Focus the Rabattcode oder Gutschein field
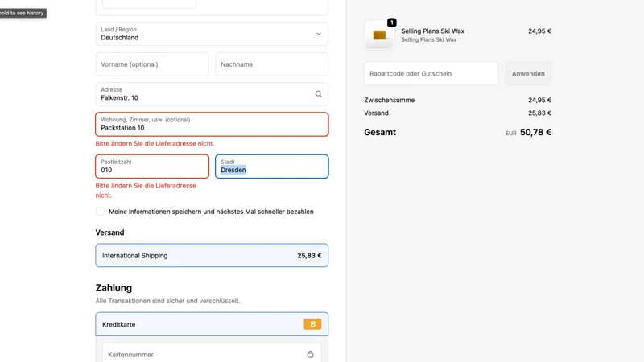This screenshot has width=644, height=362. pos(431,73)
